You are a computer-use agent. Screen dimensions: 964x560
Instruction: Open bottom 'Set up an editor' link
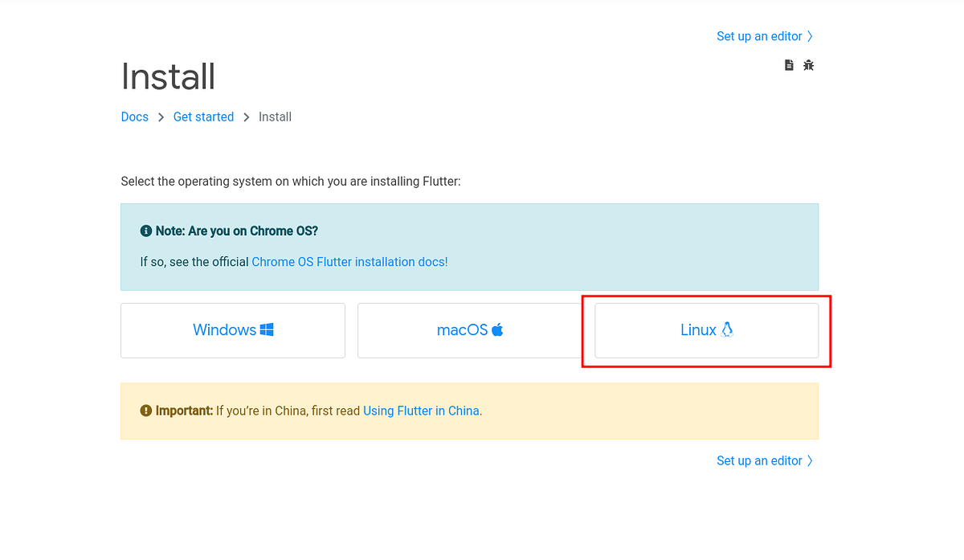(765, 460)
